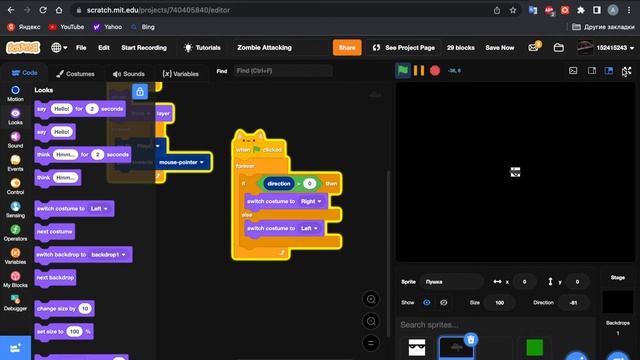Open the Motion block category
The height and width of the screenshot is (360, 640).
click(15, 93)
